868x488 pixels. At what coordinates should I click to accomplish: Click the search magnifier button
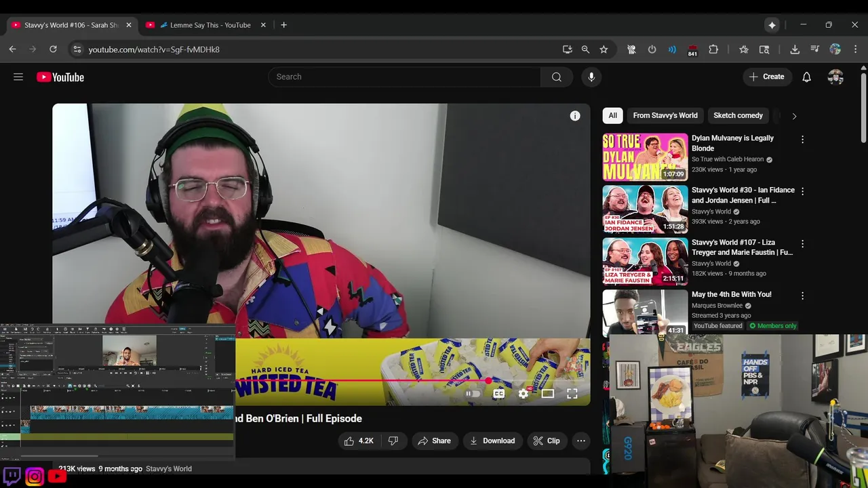point(557,77)
